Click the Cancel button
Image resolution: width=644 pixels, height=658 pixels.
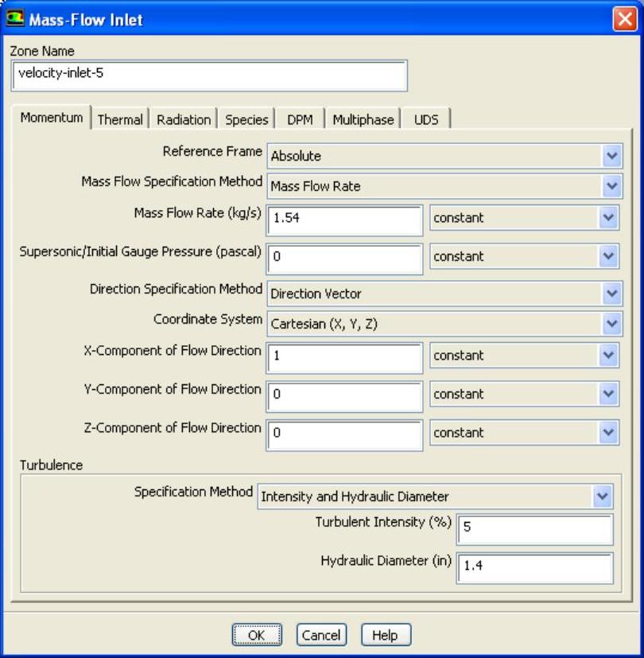[x=322, y=635]
